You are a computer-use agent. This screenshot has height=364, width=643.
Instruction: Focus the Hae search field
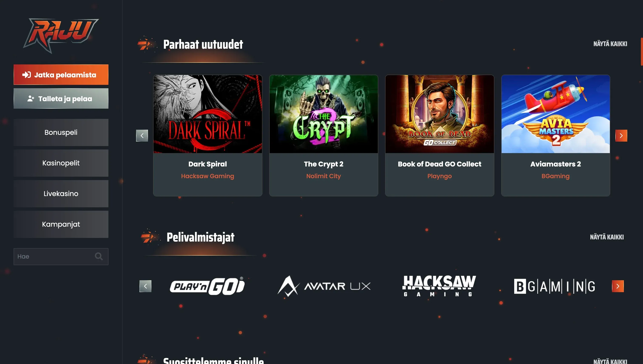pyautogui.click(x=61, y=256)
